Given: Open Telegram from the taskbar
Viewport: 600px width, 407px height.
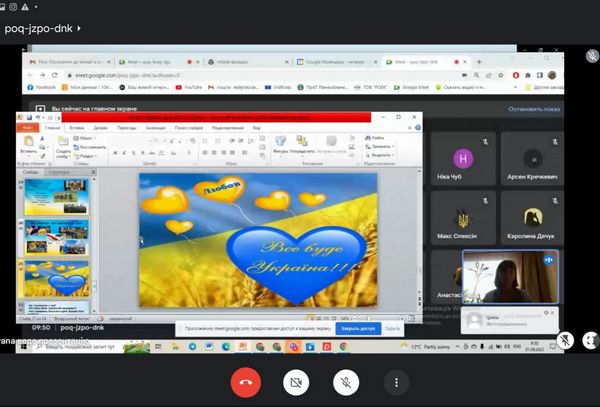Looking at the screenshot, I should tap(192, 347).
